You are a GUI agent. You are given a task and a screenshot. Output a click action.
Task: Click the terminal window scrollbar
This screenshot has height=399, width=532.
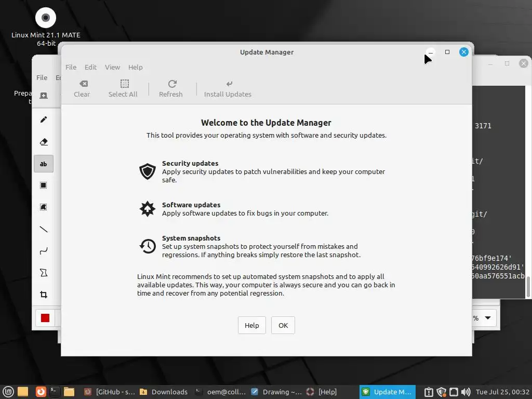point(528,287)
